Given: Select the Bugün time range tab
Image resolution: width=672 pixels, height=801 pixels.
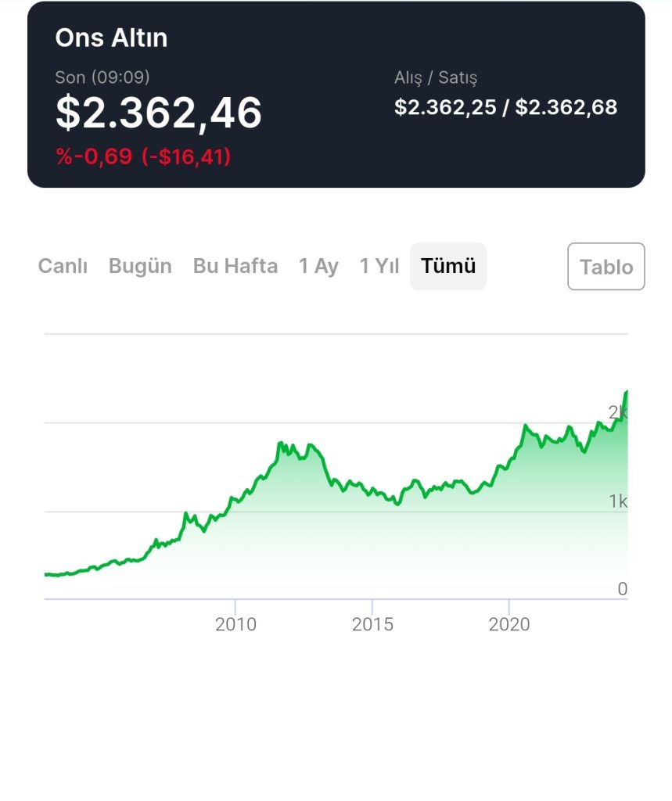Looking at the screenshot, I should pyautogui.click(x=140, y=266).
